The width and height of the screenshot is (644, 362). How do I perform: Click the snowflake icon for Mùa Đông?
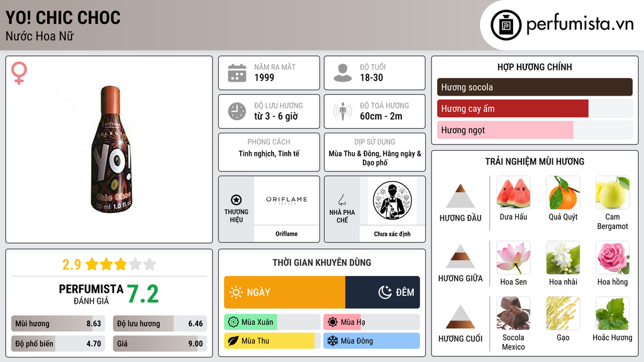click(333, 341)
